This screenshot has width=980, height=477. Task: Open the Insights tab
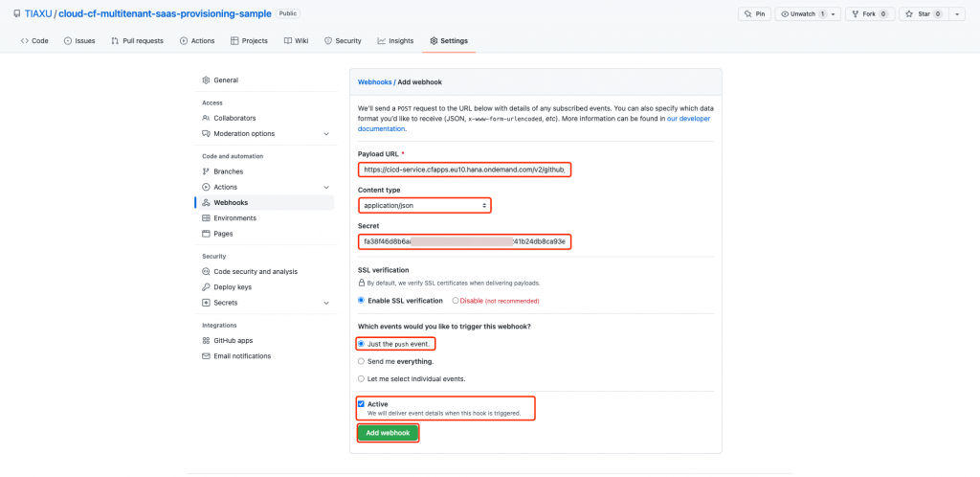[395, 40]
